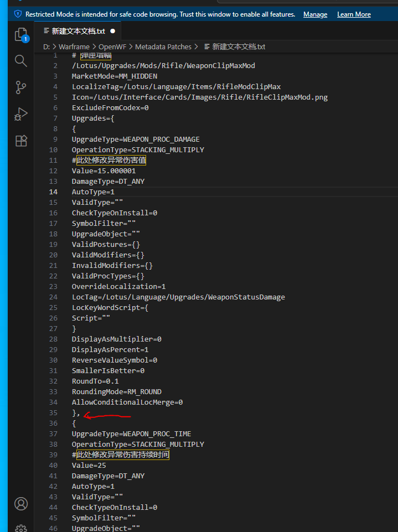
Task: Open the Manage gear menu
Action: pyautogui.click(x=21, y=528)
